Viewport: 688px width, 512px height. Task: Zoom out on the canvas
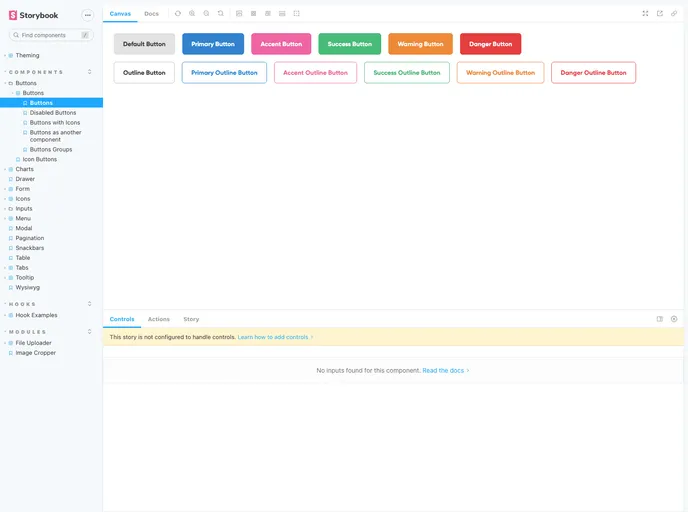(x=206, y=14)
